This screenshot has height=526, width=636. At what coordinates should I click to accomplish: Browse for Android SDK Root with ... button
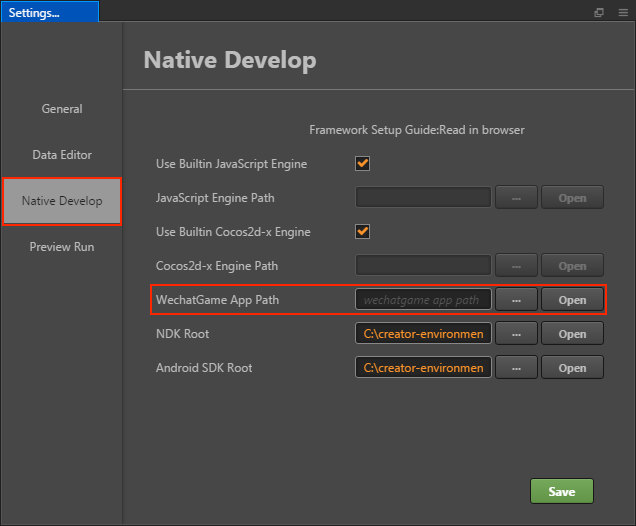tap(516, 368)
